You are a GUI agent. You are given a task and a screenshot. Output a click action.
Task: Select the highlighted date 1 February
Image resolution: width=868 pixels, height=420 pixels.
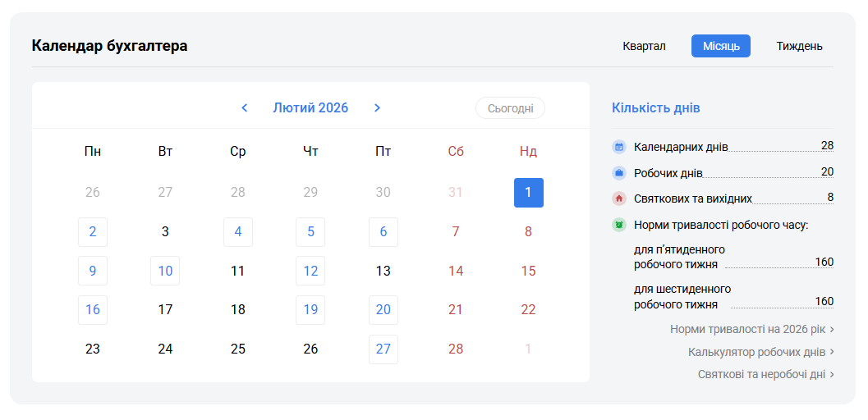point(528,193)
